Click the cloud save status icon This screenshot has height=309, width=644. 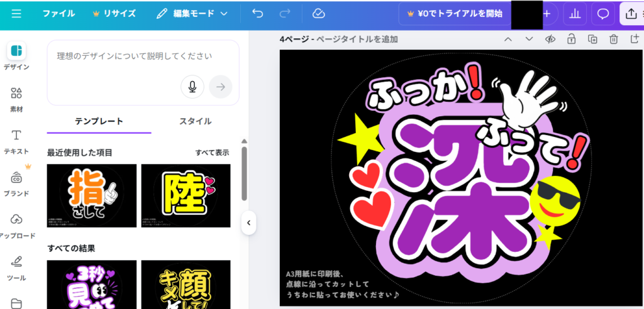point(318,13)
